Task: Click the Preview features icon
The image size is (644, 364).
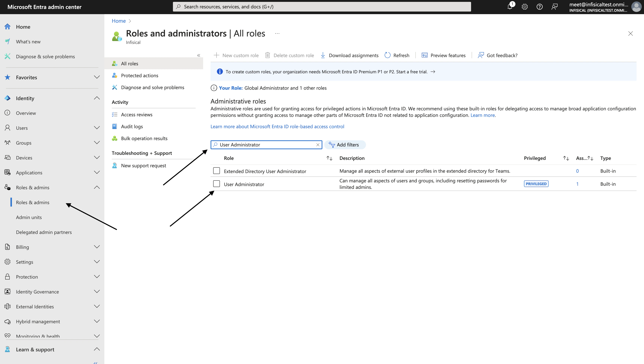Action: click(x=424, y=55)
